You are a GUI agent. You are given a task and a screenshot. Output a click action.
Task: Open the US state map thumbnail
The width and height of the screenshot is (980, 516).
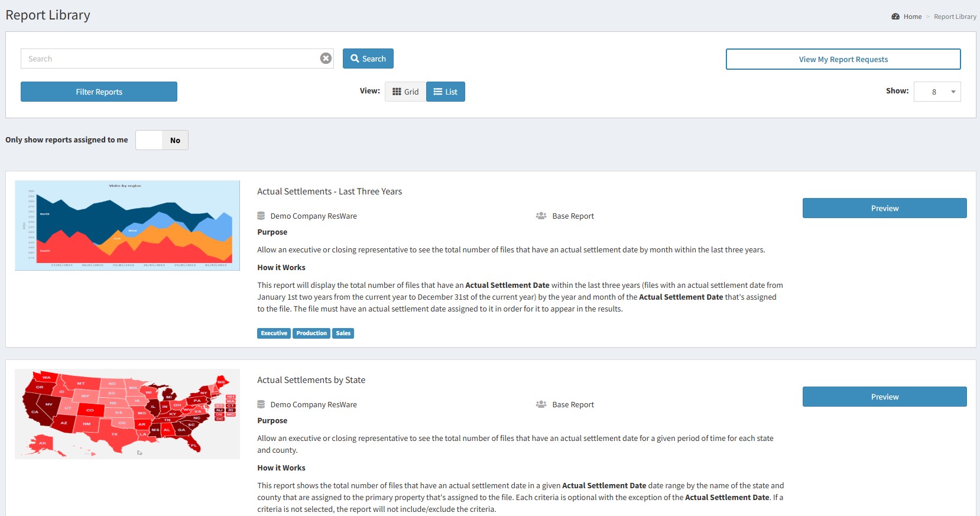[x=127, y=414]
